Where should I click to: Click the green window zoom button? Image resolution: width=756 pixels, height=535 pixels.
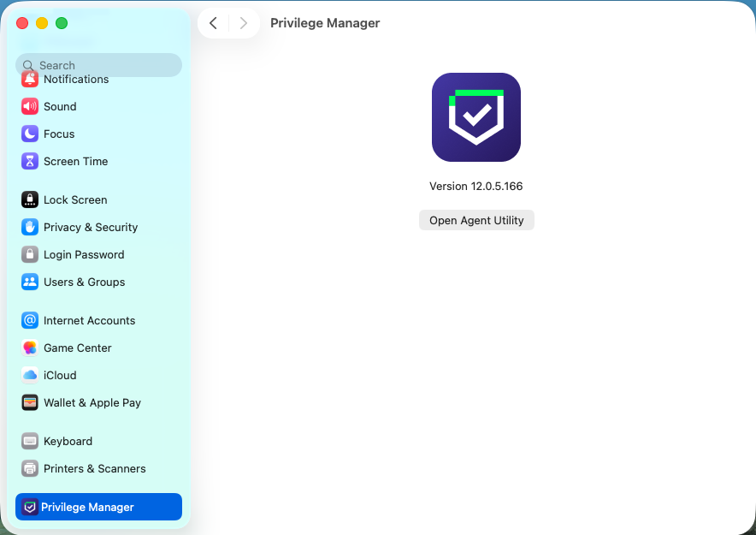[x=62, y=23]
